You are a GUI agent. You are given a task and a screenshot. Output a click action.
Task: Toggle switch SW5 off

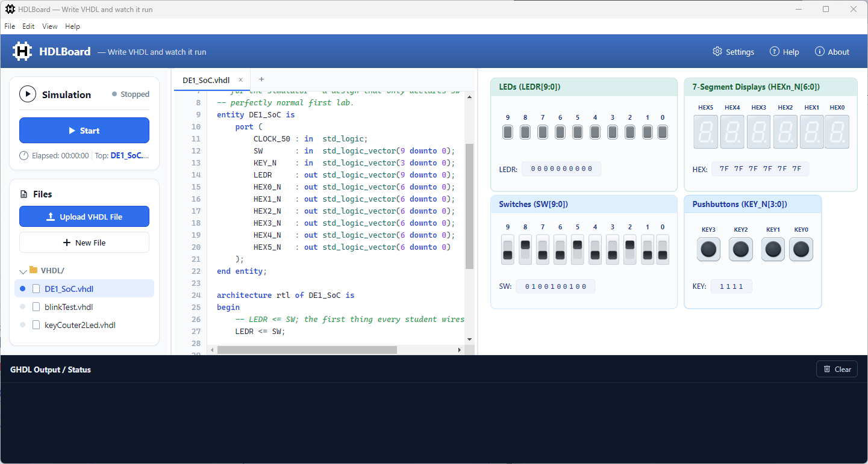577,250
